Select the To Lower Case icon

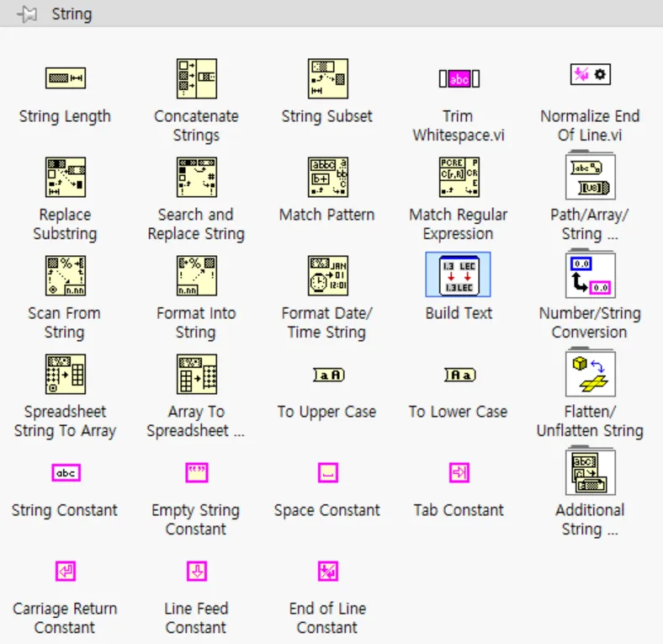(460, 375)
